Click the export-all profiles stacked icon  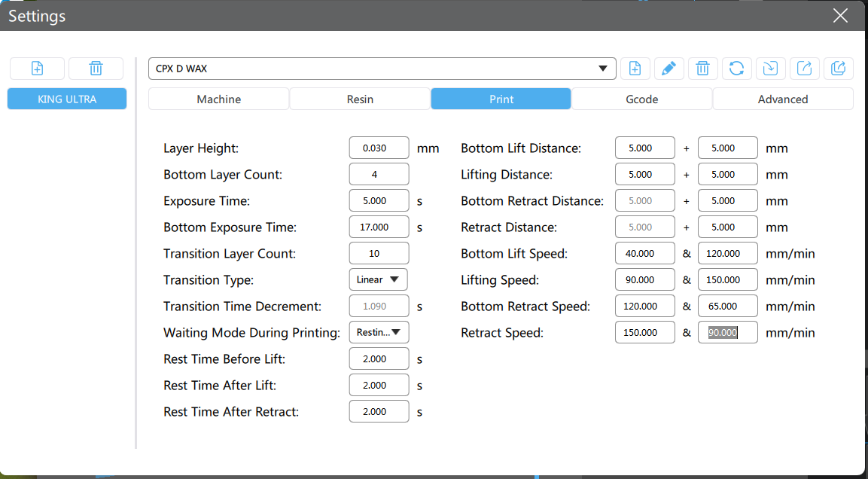point(838,69)
